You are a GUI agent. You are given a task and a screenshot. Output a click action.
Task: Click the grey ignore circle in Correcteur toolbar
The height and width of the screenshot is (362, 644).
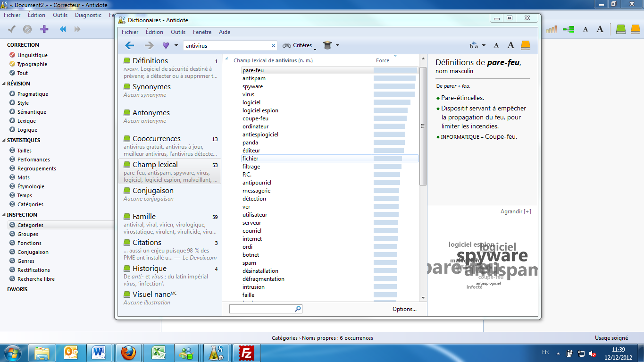(x=27, y=29)
